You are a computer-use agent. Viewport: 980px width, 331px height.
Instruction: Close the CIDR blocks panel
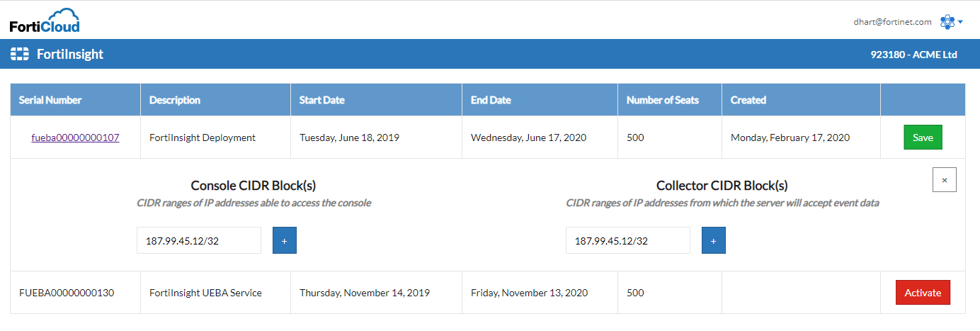(945, 180)
